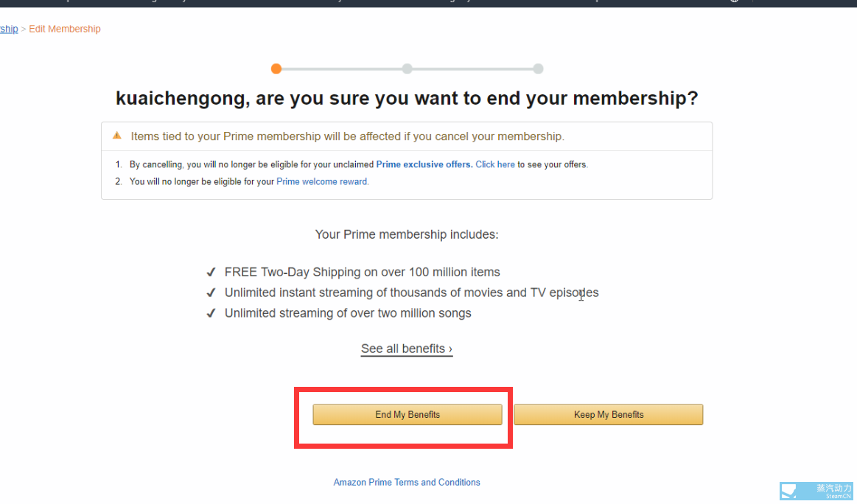Expand the See all benefits link
Viewport: 857px width, 504px height.
click(406, 349)
